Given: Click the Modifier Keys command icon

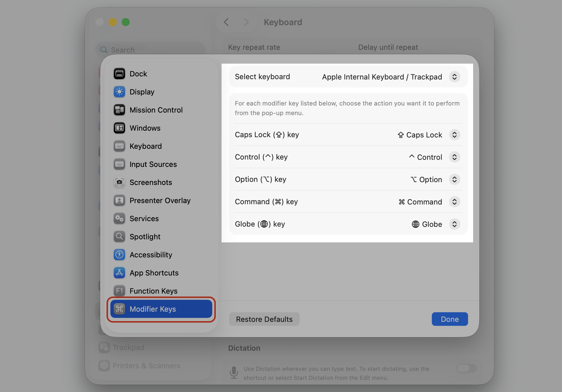Looking at the screenshot, I should click(x=119, y=309).
